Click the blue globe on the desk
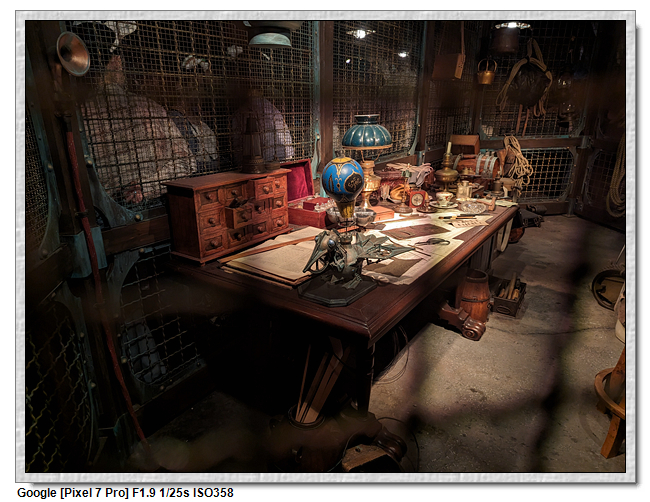This screenshot has width=650, height=502. click(x=342, y=177)
